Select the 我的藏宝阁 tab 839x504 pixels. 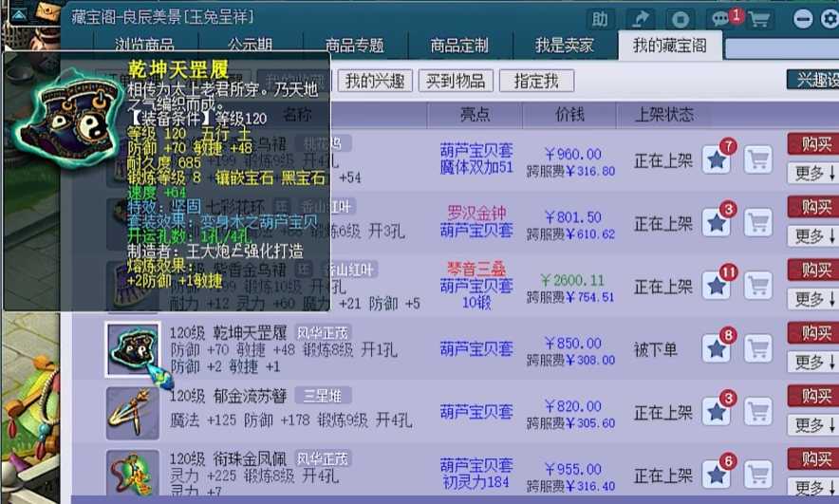click(x=670, y=45)
